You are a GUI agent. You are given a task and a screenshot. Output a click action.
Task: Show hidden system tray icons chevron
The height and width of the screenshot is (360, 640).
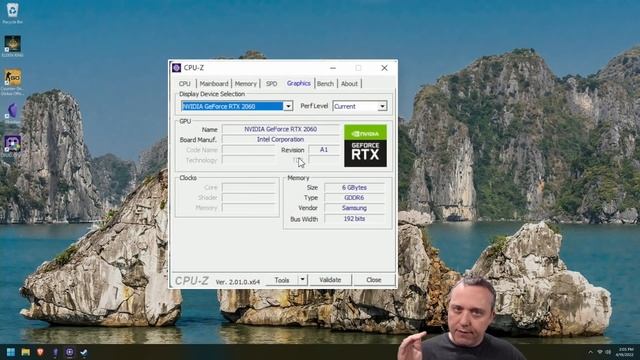point(590,352)
